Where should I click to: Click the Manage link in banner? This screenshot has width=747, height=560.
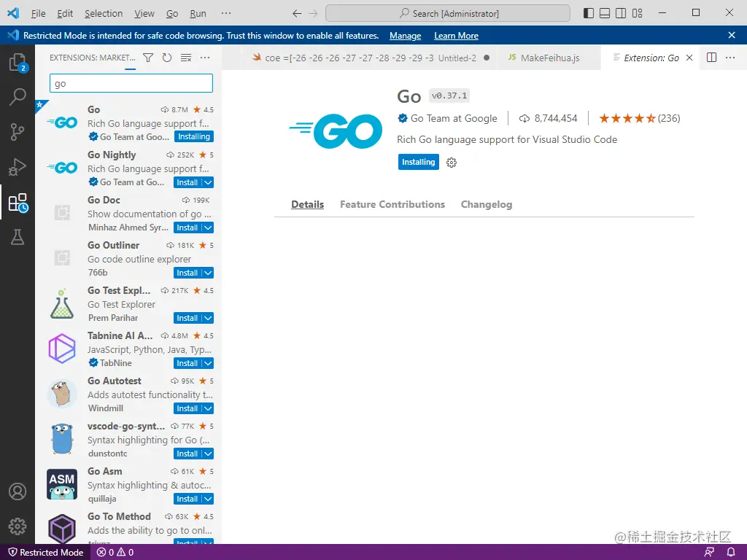coord(405,36)
